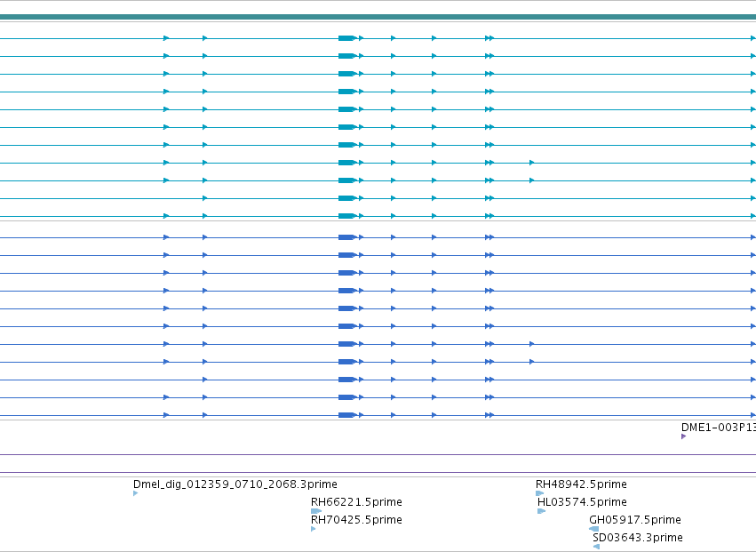
Task: Select the RH70425.5prime EST label
Action: [x=356, y=520]
